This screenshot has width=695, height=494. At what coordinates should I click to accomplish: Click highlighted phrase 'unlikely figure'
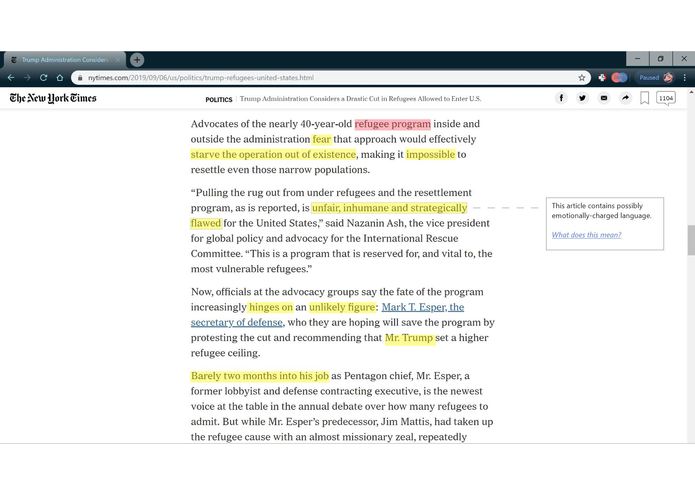[x=342, y=307]
